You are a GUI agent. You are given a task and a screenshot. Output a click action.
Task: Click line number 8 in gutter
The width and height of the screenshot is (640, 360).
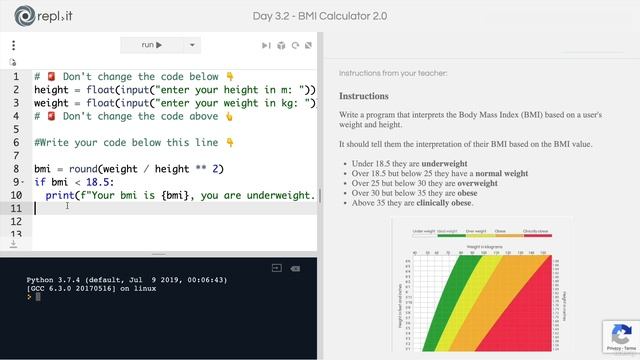pos(16,169)
